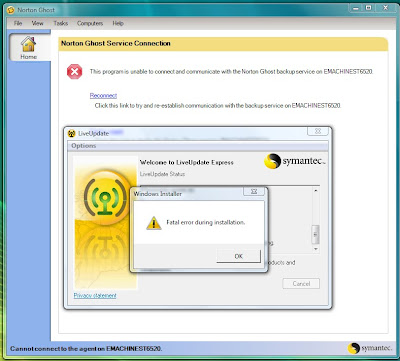
Task: Open the Help menu
Action: click(118, 23)
